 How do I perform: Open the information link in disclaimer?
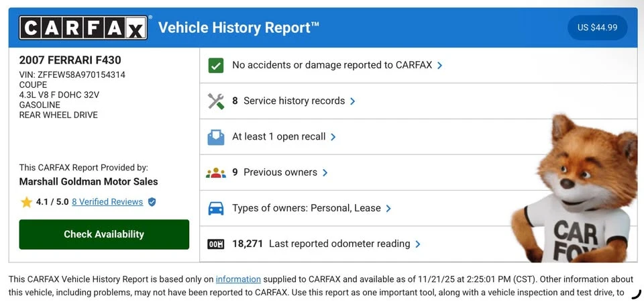[x=238, y=279]
